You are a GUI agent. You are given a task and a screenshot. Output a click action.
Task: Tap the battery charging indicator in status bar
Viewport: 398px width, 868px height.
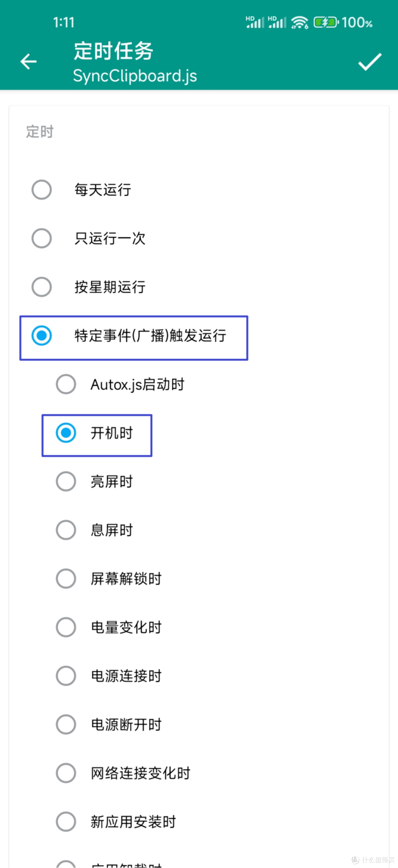coord(326,22)
